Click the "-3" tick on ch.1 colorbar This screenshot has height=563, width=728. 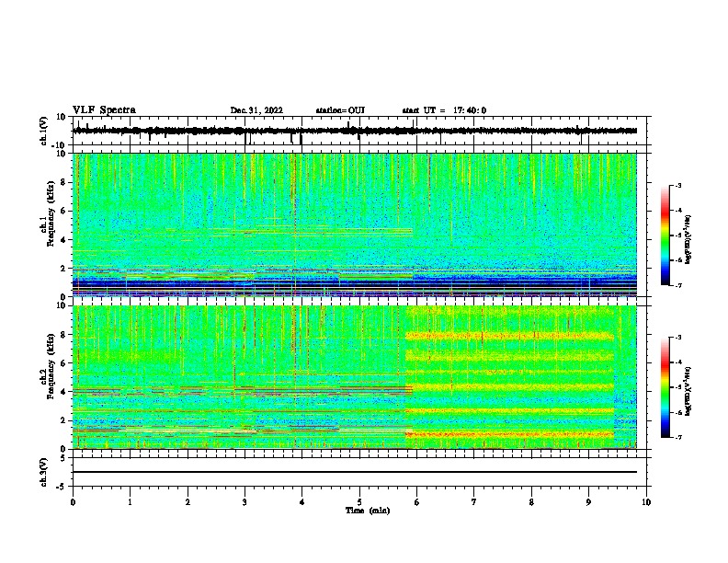677,185
